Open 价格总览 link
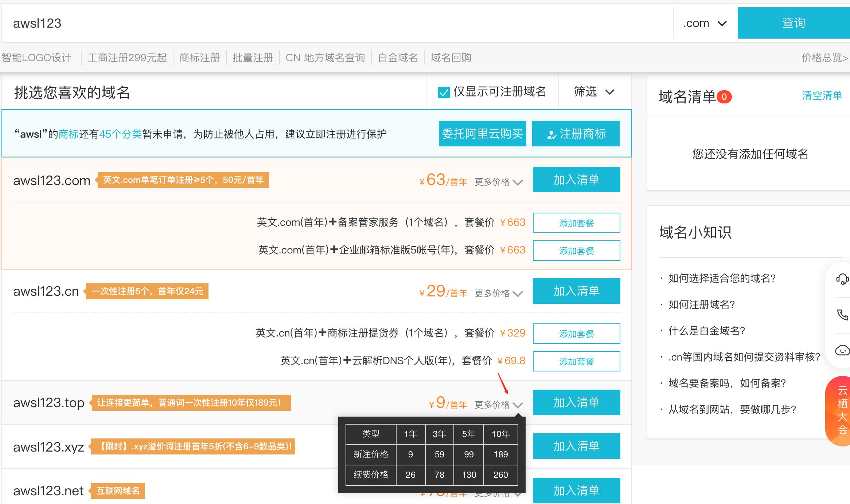850x504 pixels. coord(825,58)
